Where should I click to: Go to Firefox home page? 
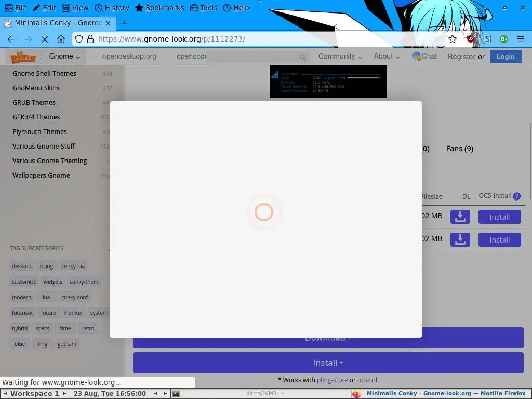click(x=61, y=39)
